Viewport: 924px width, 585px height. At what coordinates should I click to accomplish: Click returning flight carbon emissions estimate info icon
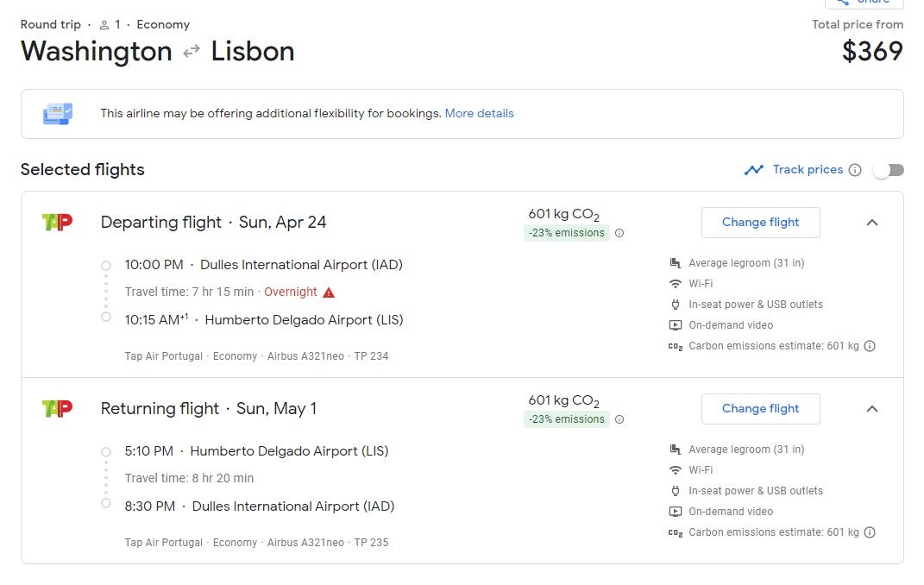coord(870,532)
